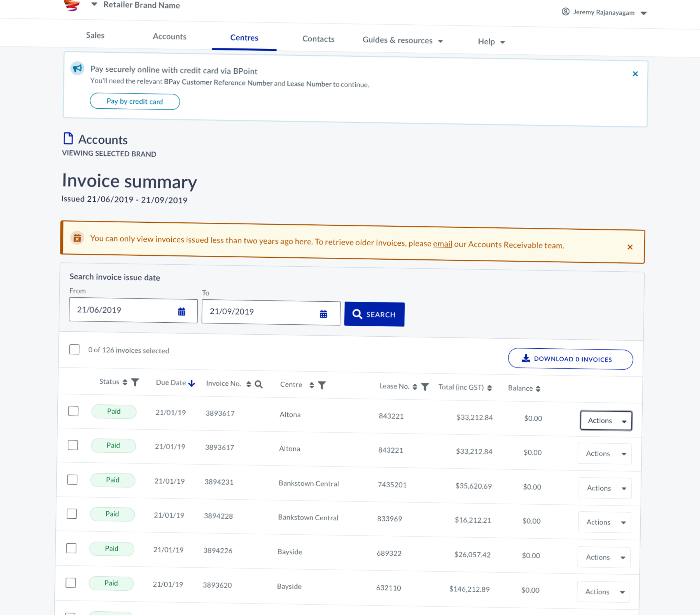700x615 pixels.
Task: Tick checkbox for invoice 3894231 row
Action: point(72,479)
